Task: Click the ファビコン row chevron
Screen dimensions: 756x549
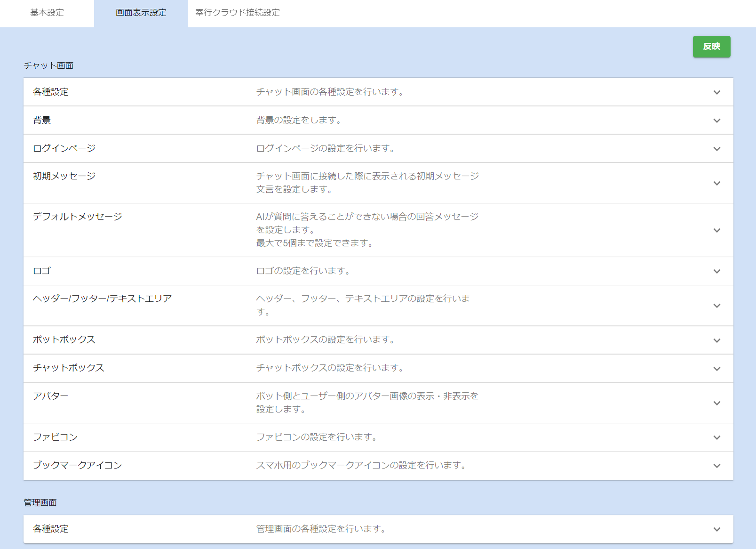Action: coord(716,437)
